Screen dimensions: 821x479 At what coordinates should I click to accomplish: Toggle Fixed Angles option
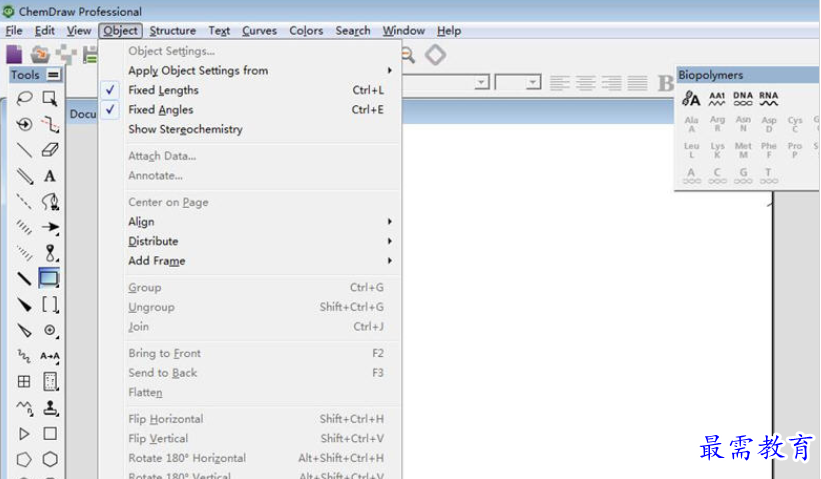coord(249,109)
